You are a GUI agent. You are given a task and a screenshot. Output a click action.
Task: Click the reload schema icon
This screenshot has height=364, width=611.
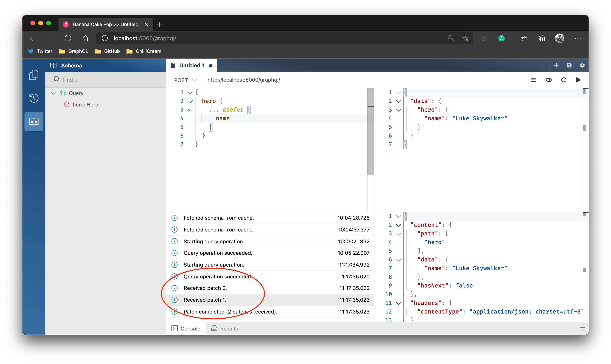click(x=564, y=80)
